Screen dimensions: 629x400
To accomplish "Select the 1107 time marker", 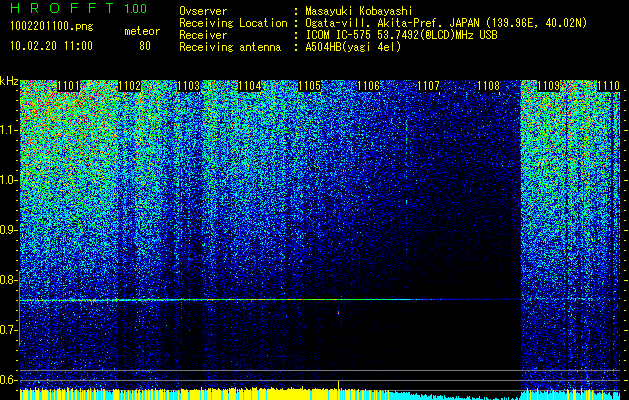I will (428, 86).
